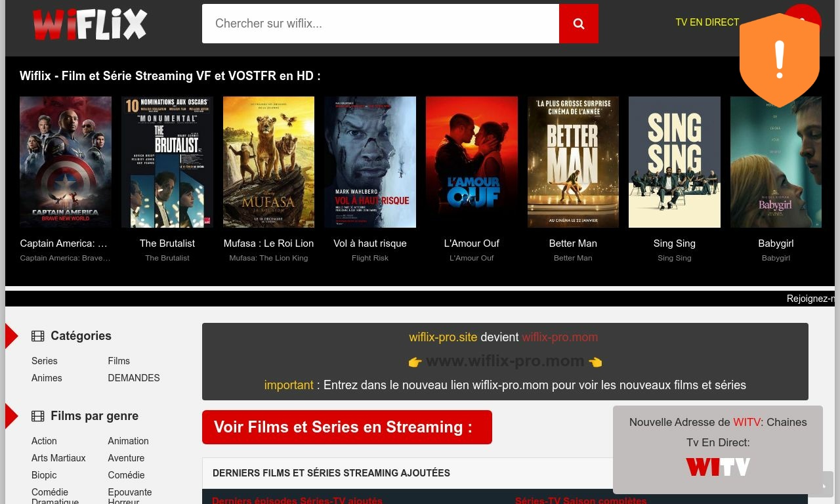
Task: Open Better Man poster thumbnail
Action: coord(573,162)
